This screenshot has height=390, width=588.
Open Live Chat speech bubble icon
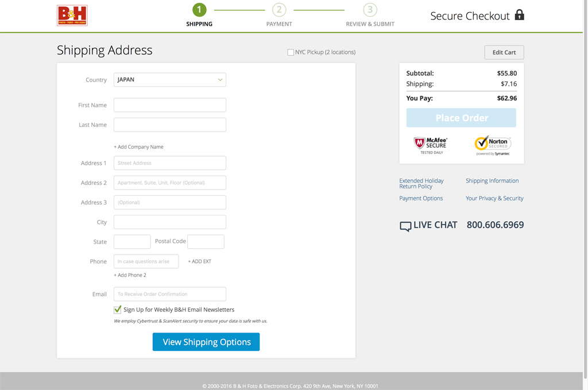[405, 226]
